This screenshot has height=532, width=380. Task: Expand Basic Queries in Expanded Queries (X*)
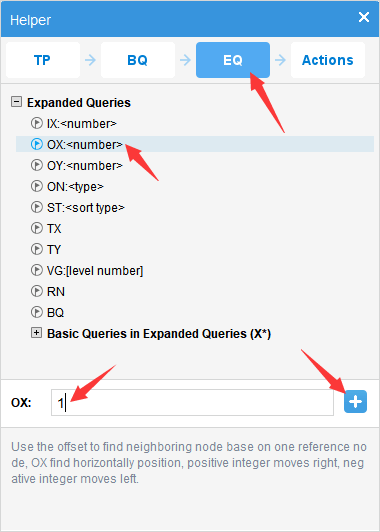coord(36,333)
